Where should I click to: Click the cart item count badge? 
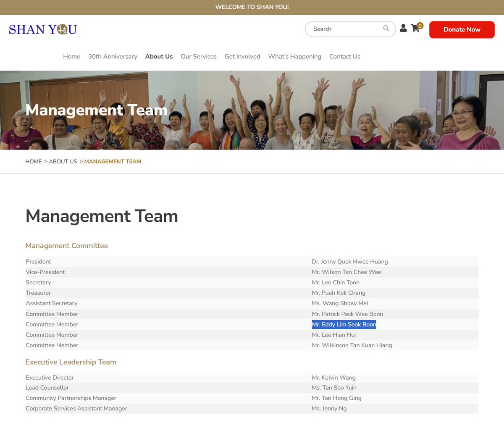pos(420,26)
